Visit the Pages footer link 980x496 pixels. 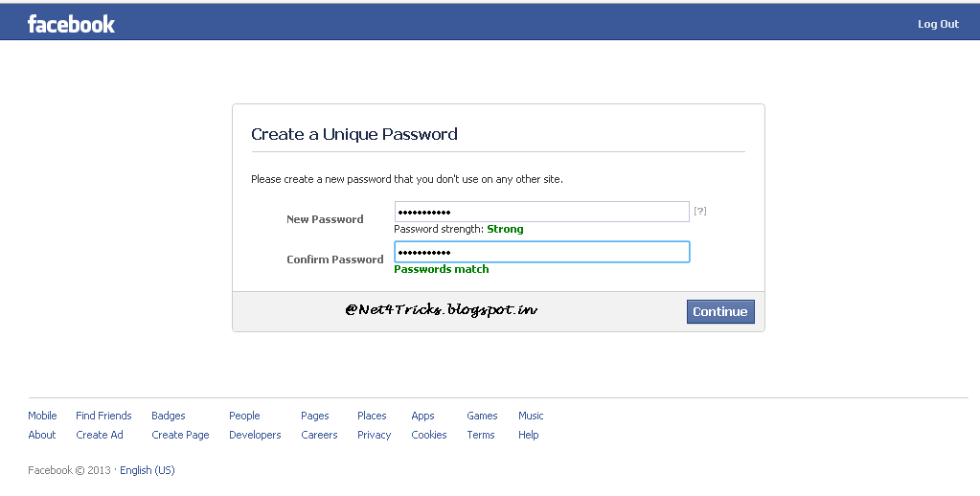coord(314,416)
